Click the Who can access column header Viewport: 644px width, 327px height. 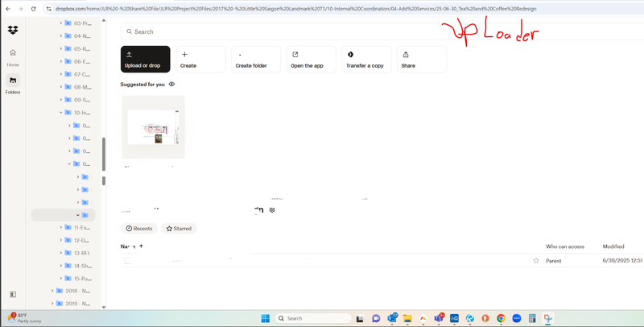click(565, 246)
